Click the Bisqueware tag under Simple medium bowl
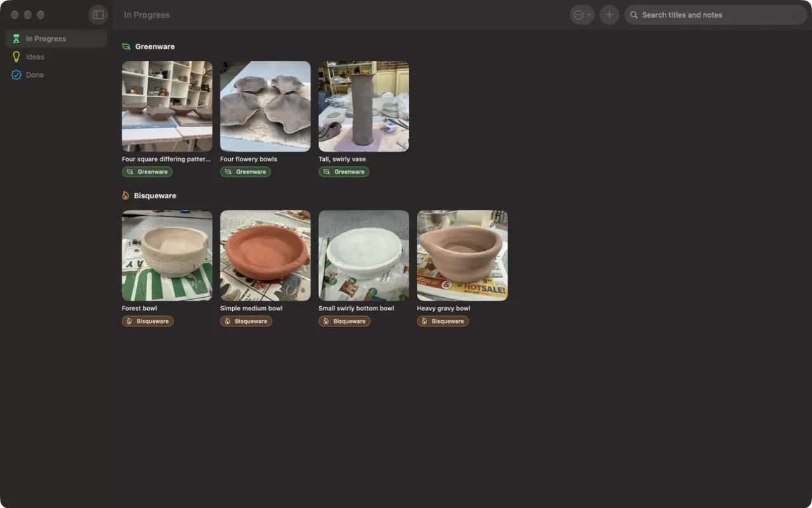The width and height of the screenshot is (812, 508). point(246,321)
